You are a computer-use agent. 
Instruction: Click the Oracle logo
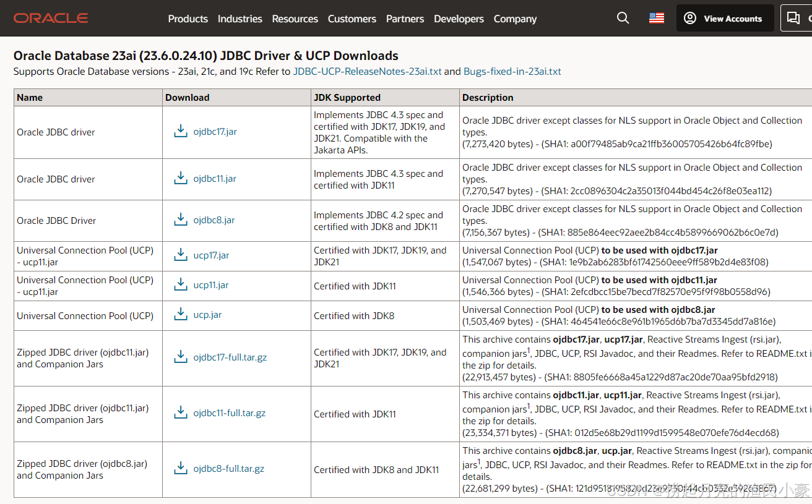pos(51,19)
